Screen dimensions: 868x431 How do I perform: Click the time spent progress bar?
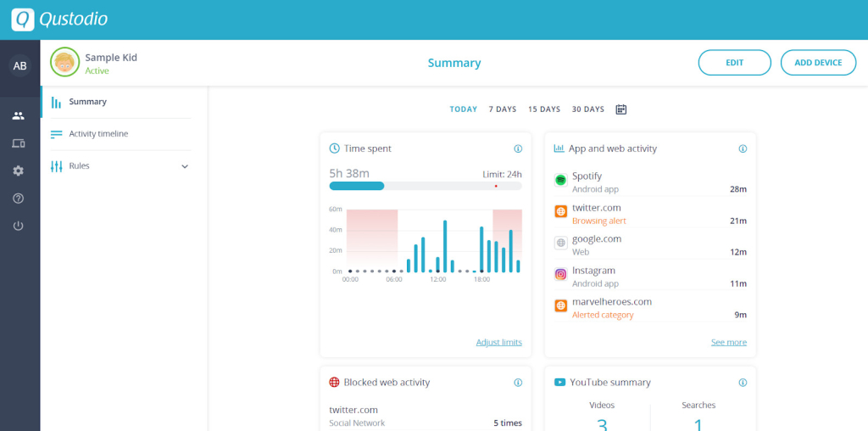tap(426, 186)
